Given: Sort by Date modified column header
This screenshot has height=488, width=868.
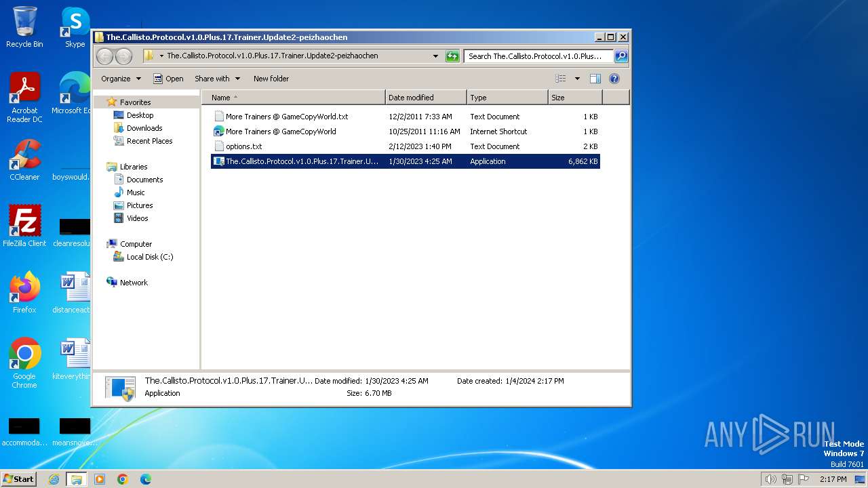Looking at the screenshot, I should [426, 98].
